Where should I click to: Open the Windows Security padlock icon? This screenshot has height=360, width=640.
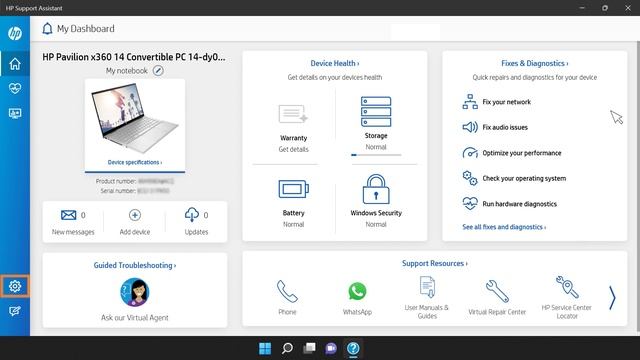(376, 189)
